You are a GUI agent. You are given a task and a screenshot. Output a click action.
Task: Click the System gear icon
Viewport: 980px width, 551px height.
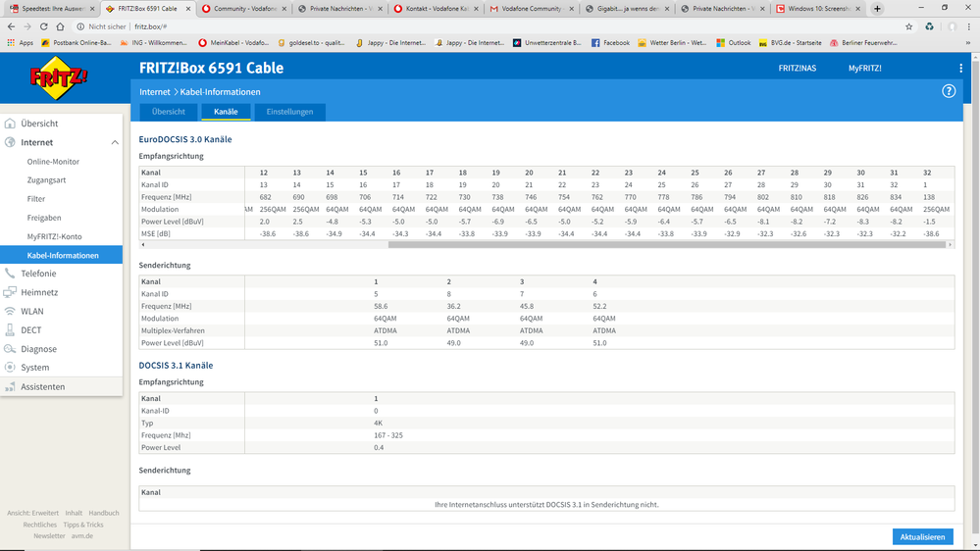point(10,368)
